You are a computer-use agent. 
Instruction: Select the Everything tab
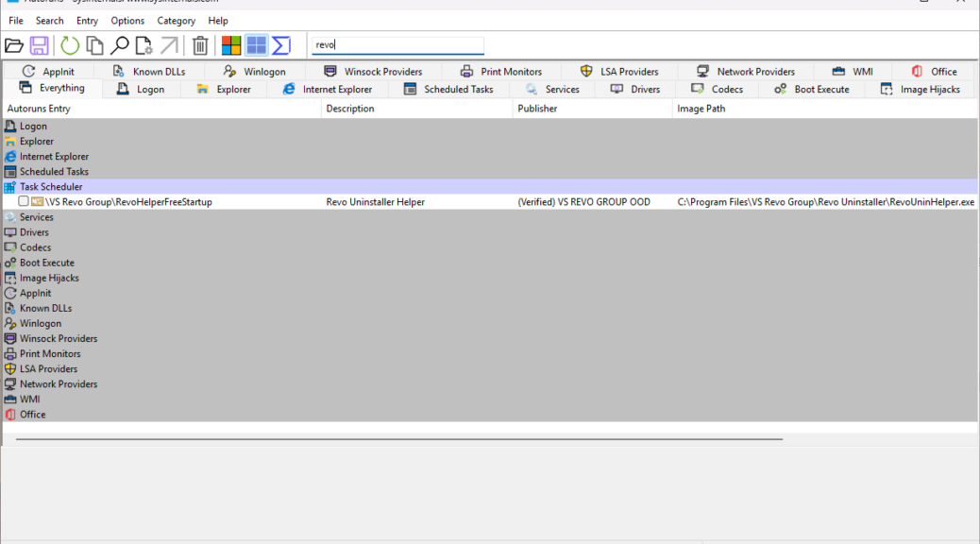tap(52, 88)
